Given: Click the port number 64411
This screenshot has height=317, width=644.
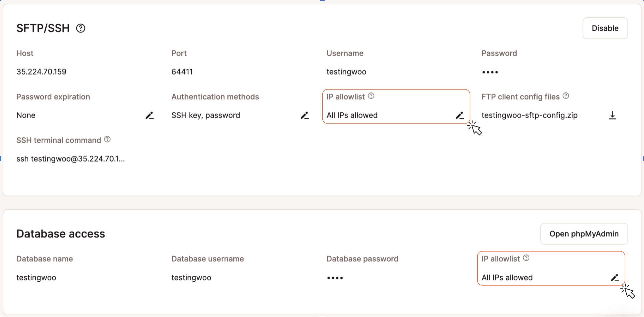Looking at the screenshot, I should tap(182, 72).
